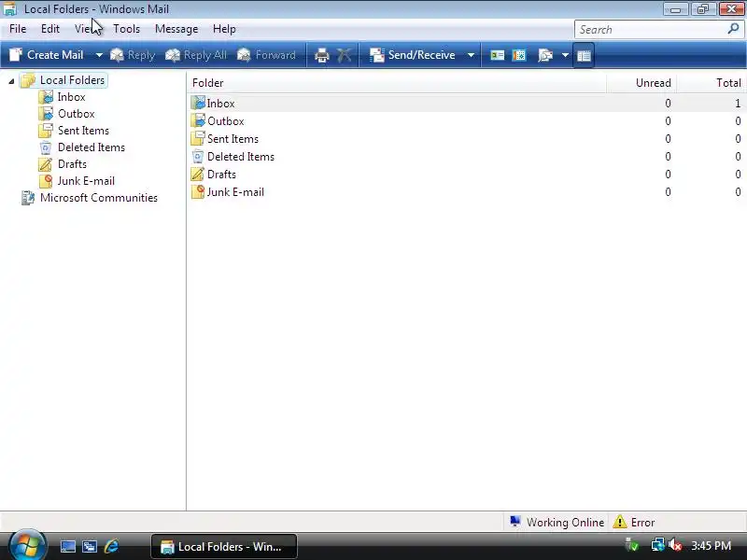
Task: Open the Help menu
Action: click(224, 29)
